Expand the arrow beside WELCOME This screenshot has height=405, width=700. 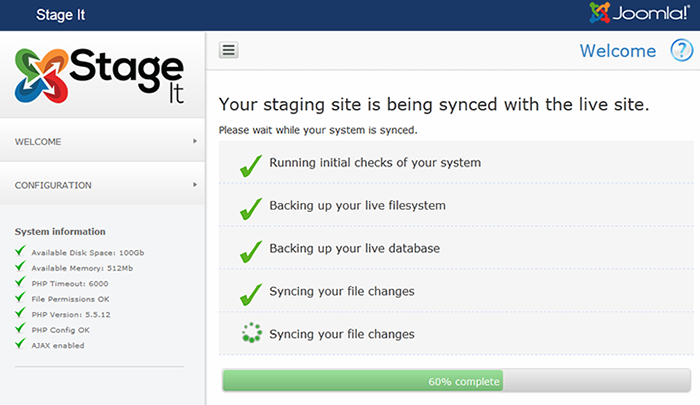(x=195, y=141)
